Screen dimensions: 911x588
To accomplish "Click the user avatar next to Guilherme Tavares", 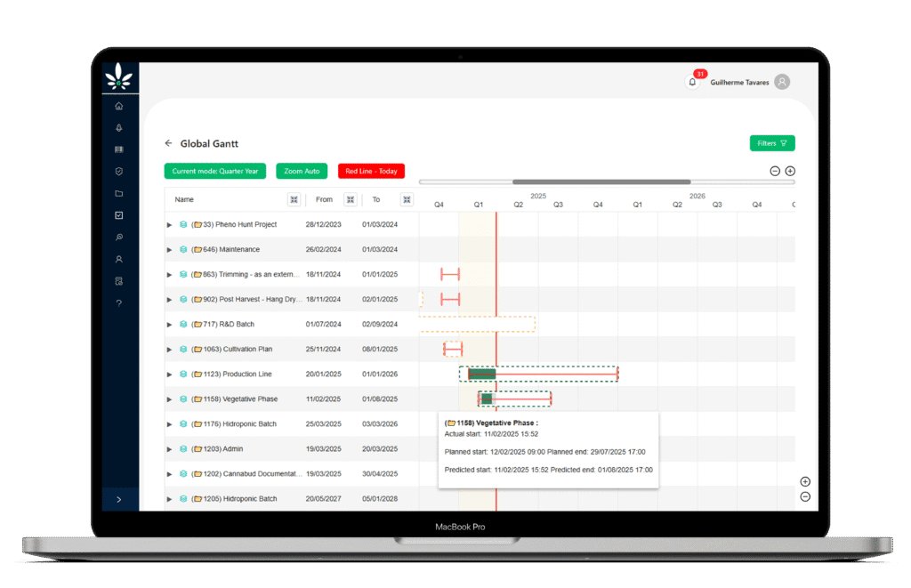I will point(782,82).
